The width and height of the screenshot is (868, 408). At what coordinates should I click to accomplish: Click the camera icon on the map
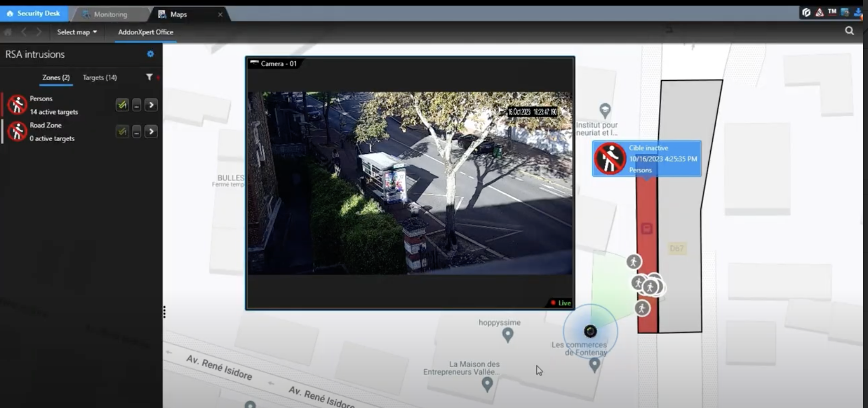tap(590, 332)
